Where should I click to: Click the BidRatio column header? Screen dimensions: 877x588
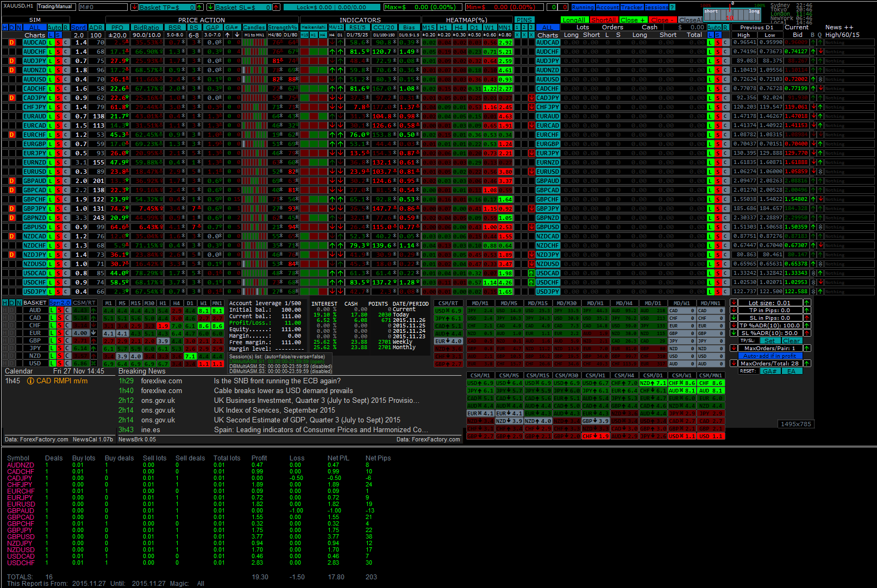pyautogui.click(x=147, y=27)
